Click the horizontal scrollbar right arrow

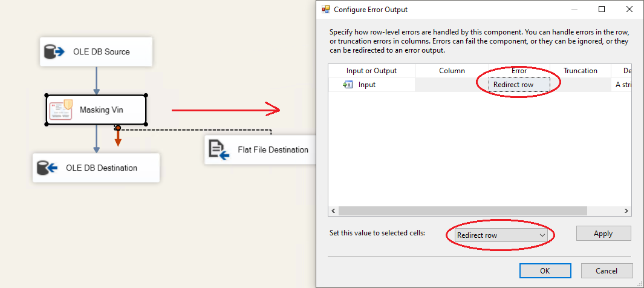click(x=626, y=211)
